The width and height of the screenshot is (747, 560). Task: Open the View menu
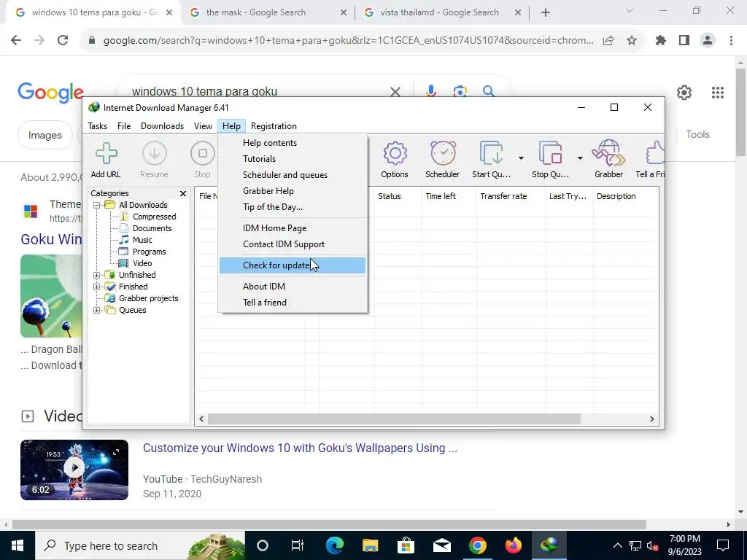click(203, 126)
